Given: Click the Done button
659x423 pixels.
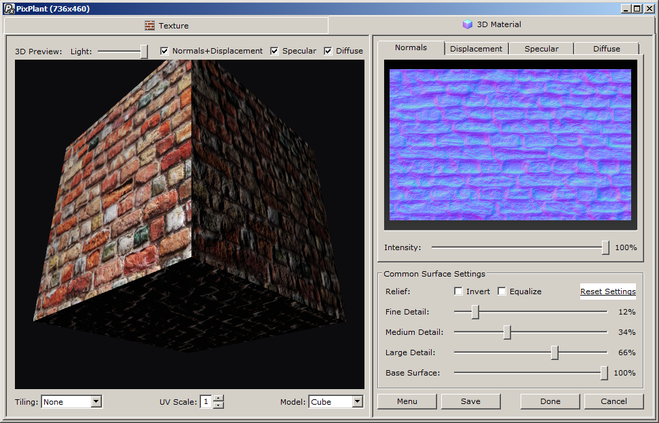Looking at the screenshot, I should point(550,401).
